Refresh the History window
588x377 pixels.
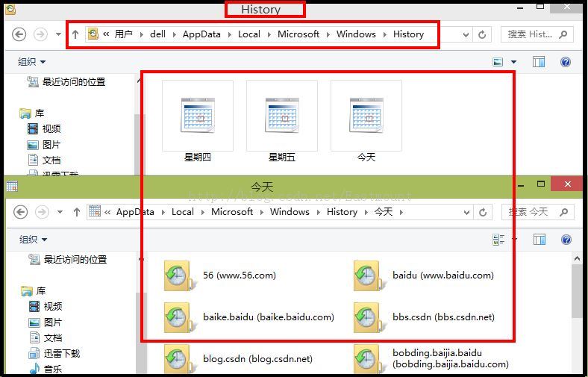(482, 35)
